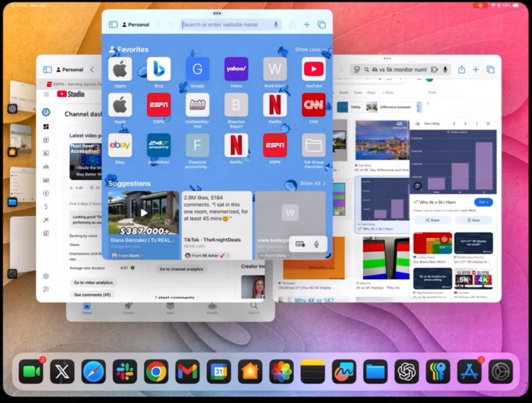Image resolution: width=532 pixels, height=403 pixels.
Task: Open YouTube Studio hamburger menu
Action: [x=46, y=94]
